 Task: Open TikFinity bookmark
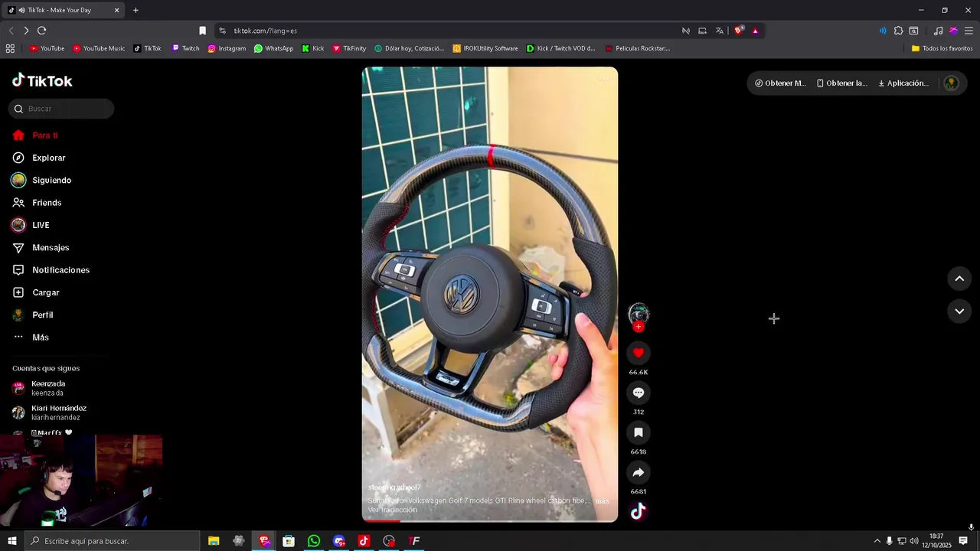coord(349,48)
